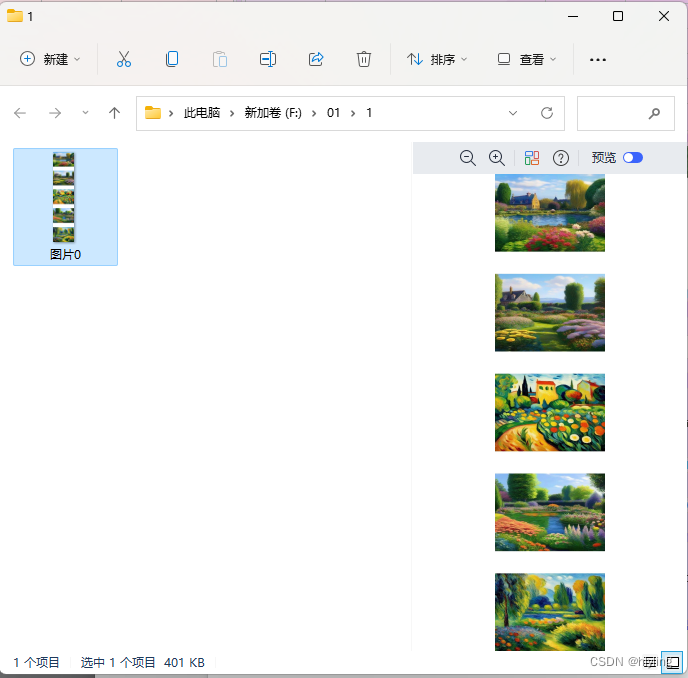Click the search input box
The image size is (688, 678).
(x=626, y=113)
